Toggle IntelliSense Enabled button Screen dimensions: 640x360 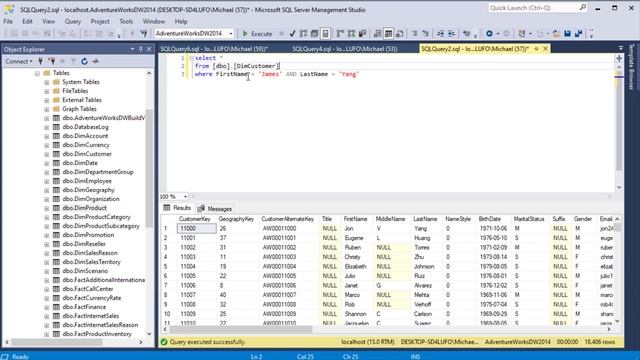(x=325, y=34)
